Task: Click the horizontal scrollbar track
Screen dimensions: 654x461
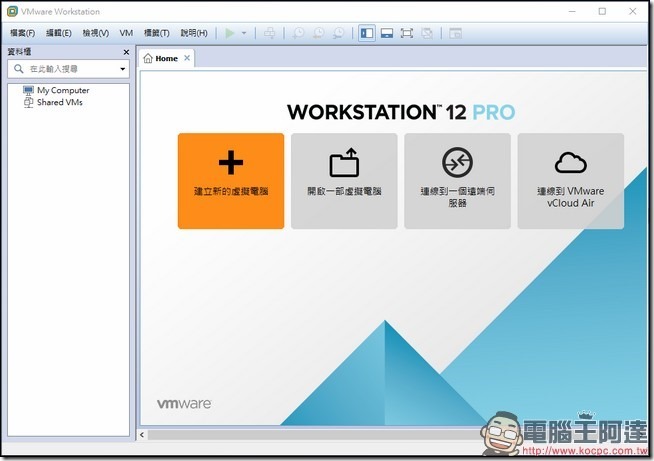Action: pos(314,435)
